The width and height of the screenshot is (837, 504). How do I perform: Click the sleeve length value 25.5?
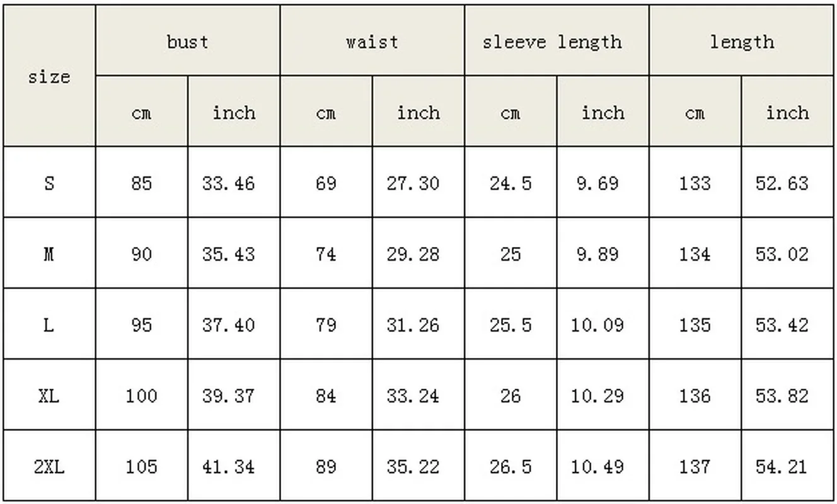tap(511, 325)
